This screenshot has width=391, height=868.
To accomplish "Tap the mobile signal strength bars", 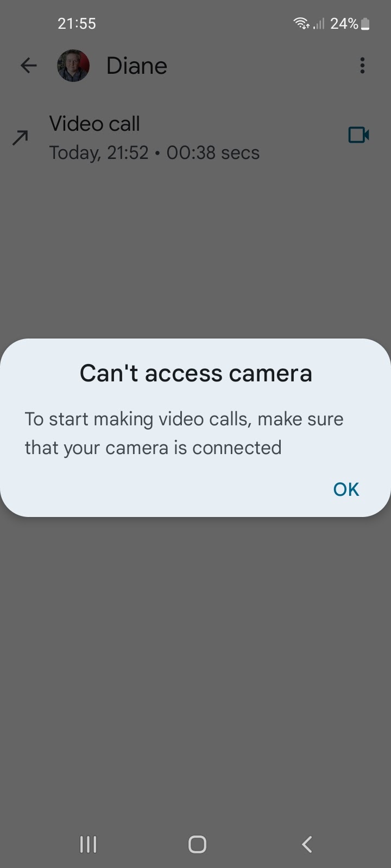I will (x=319, y=23).
